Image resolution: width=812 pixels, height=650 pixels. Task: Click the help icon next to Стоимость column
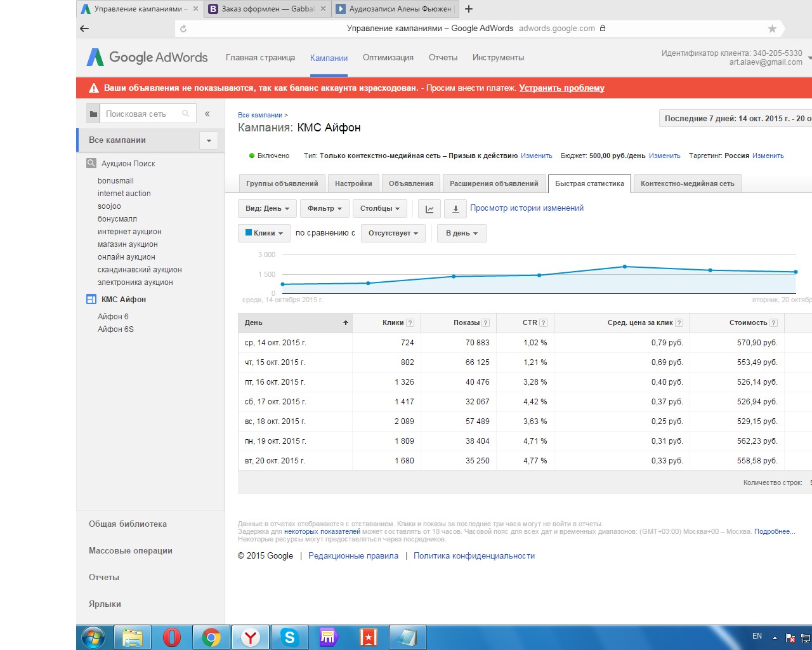tap(774, 323)
